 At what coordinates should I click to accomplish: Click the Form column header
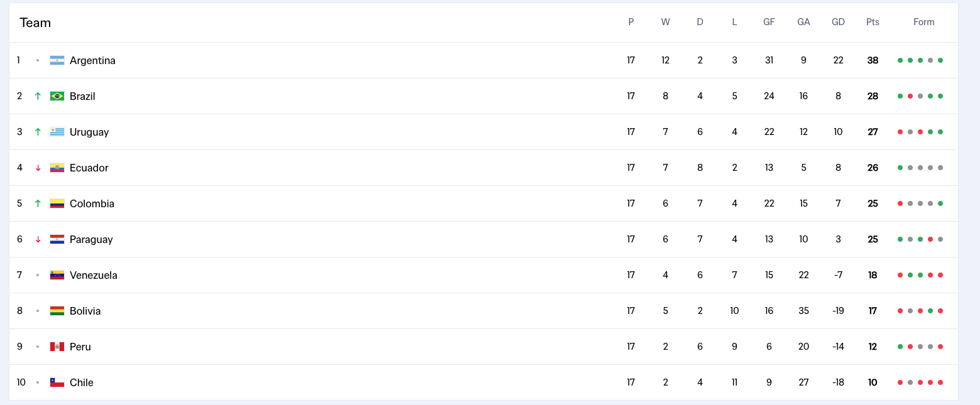point(924,22)
